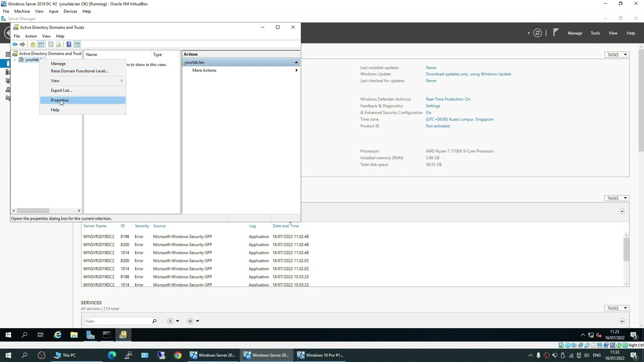Collapse the Events section chevron
The height and width of the screenshot is (362, 644).
(622, 211)
